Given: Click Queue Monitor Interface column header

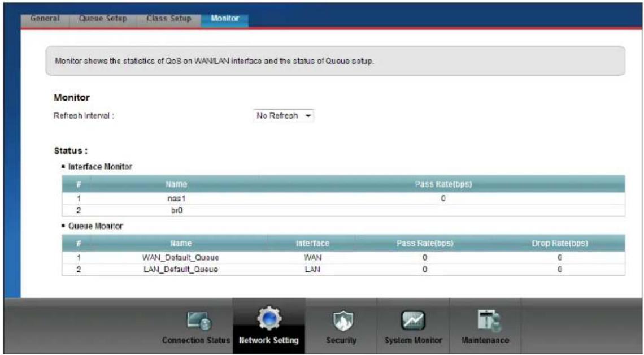Looking at the screenshot, I should click(312, 243).
